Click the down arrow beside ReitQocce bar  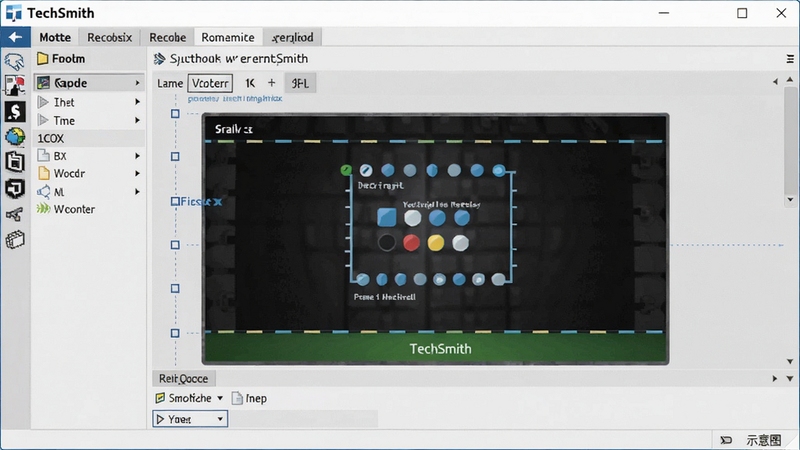click(x=790, y=379)
